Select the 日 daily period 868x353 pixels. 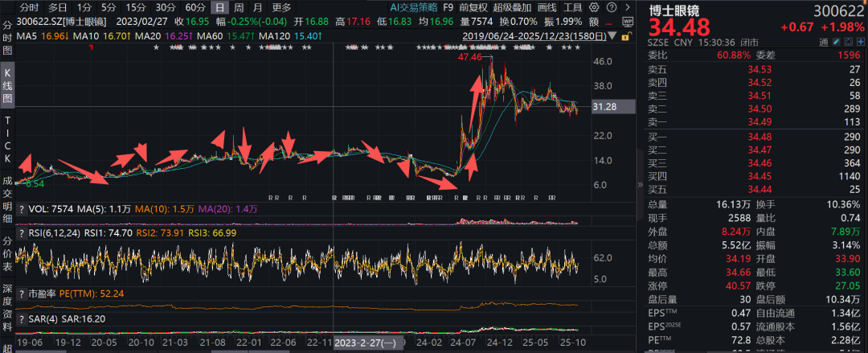219,7
